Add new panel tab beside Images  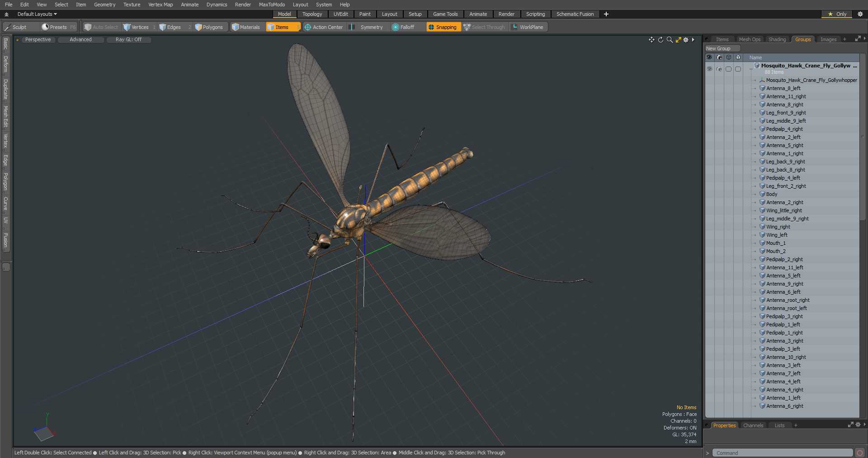(x=844, y=39)
